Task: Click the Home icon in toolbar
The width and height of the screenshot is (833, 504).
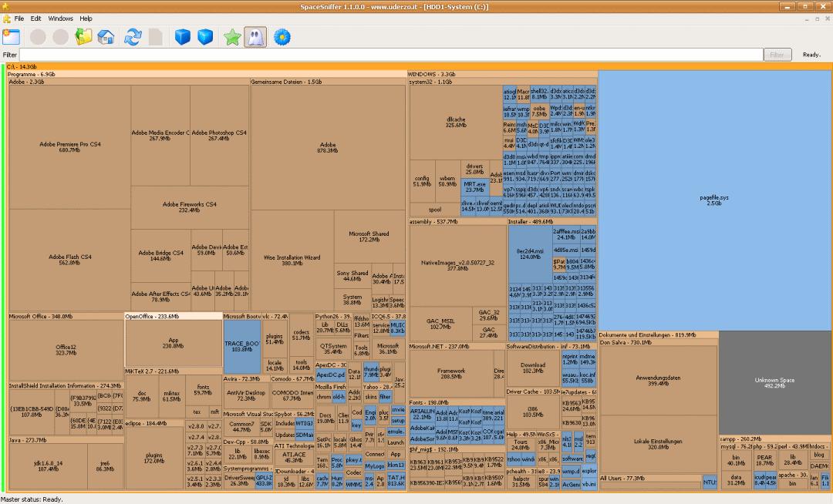Action: [x=106, y=36]
